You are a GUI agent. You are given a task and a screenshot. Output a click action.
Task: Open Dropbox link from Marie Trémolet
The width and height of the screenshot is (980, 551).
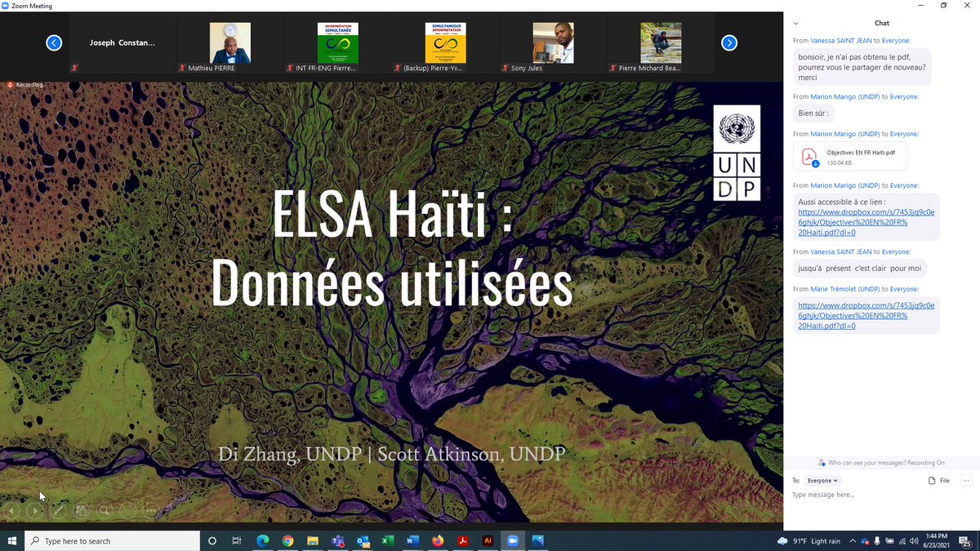point(866,315)
